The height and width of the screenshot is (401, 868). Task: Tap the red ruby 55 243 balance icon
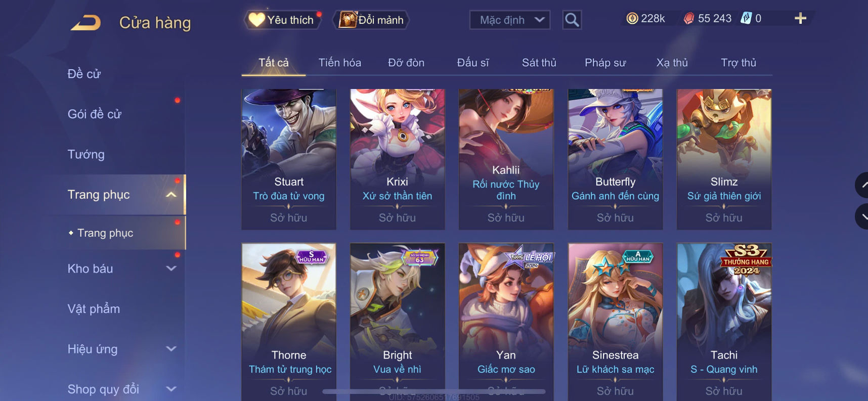[689, 19]
